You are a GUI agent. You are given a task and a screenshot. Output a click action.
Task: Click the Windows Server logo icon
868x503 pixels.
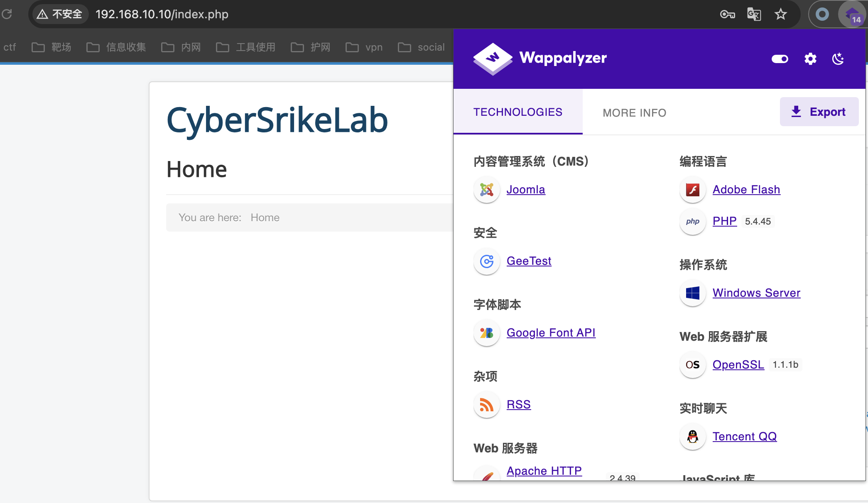tap(692, 293)
